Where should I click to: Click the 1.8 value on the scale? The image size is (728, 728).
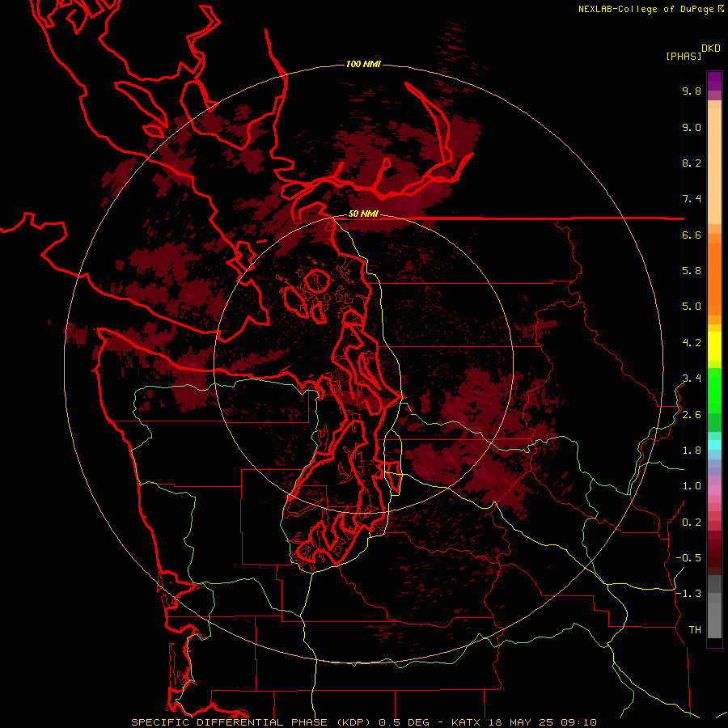[692, 451]
